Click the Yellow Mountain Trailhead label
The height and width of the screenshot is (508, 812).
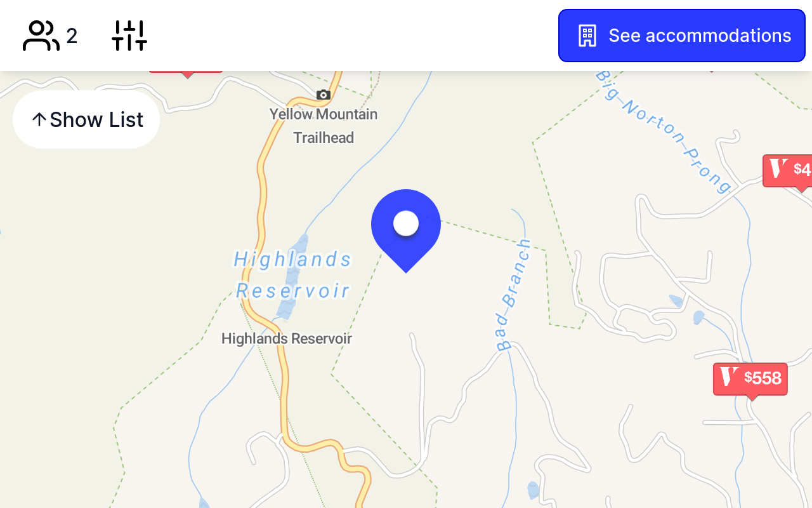pyautogui.click(x=324, y=126)
